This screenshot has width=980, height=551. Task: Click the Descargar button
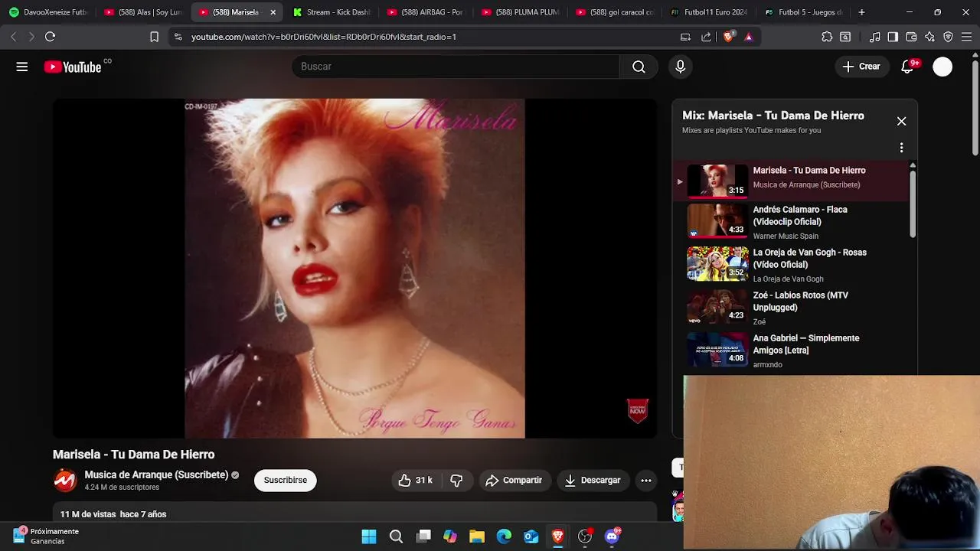click(593, 481)
